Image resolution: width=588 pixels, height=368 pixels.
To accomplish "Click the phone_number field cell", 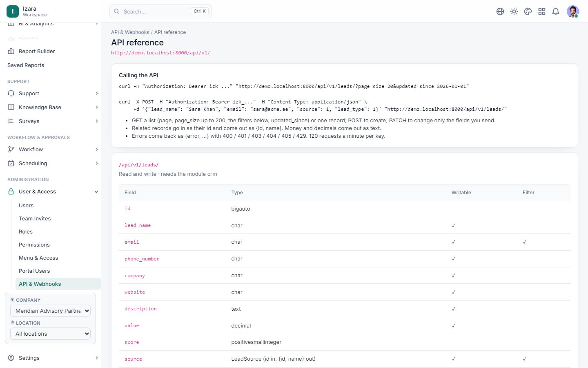I will tap(142, 259).
